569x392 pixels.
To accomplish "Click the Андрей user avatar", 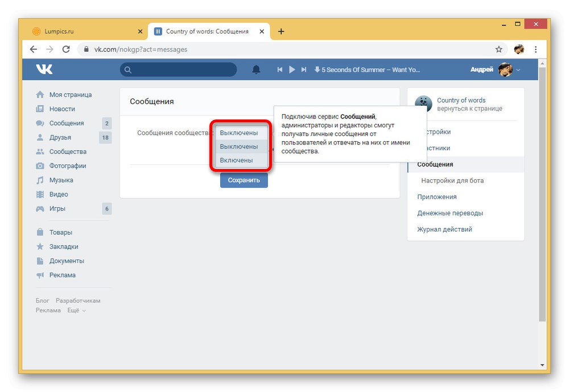I will pos(505,69).
